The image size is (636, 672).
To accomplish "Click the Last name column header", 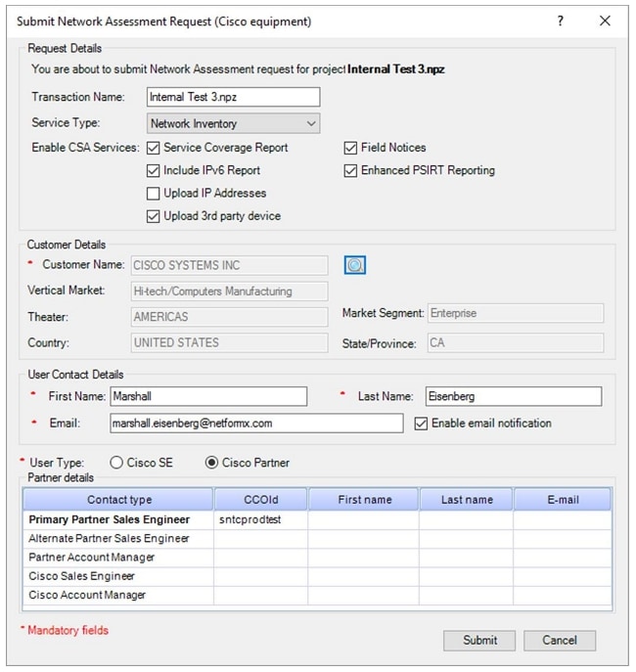I will click(467, 499).
